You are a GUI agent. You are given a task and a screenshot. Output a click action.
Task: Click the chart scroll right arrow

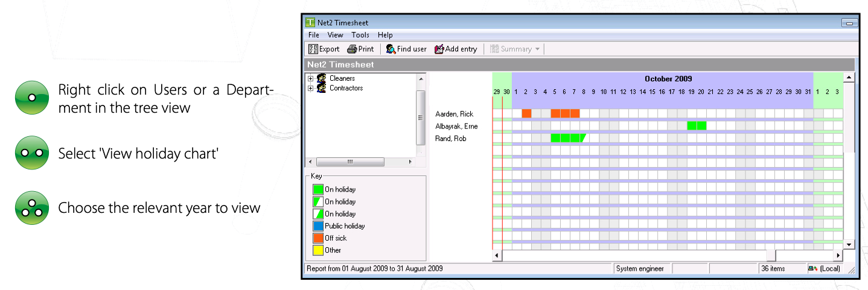pos(838,256)
